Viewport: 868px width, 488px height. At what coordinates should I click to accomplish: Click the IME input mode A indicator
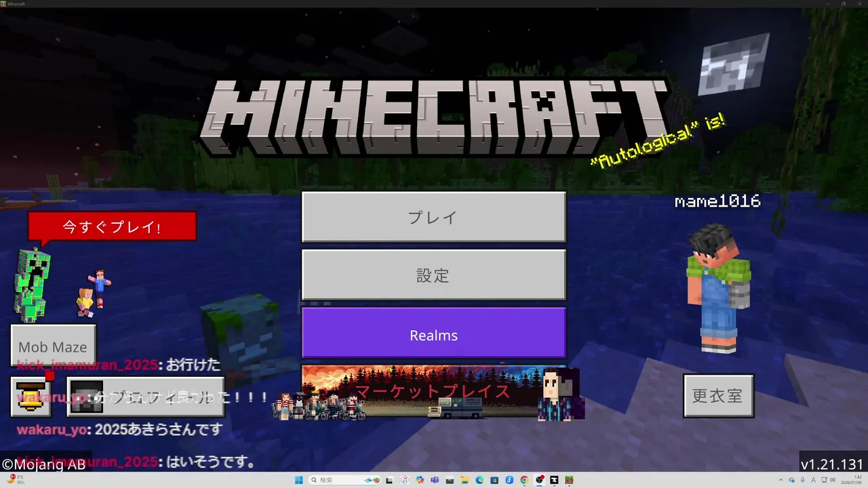[813, 480]
